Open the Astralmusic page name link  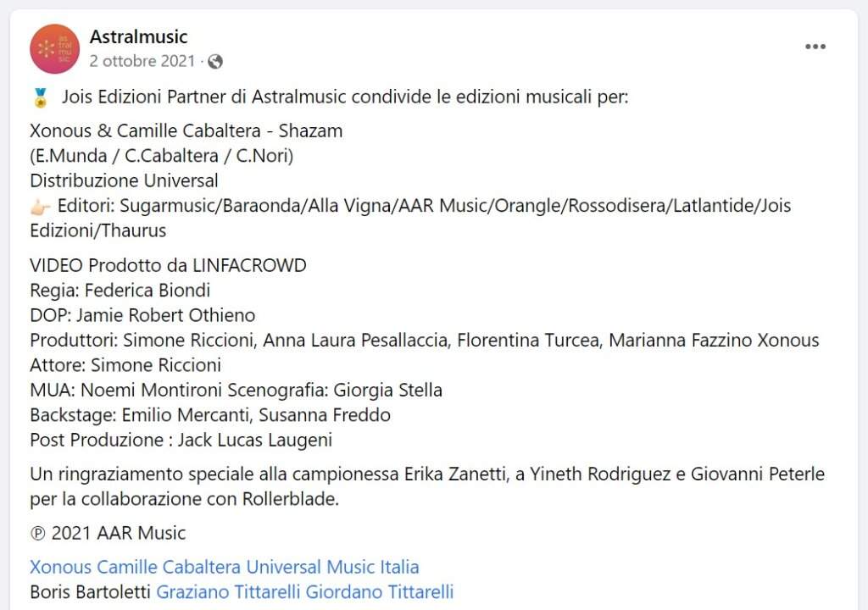tap(138, 36)
